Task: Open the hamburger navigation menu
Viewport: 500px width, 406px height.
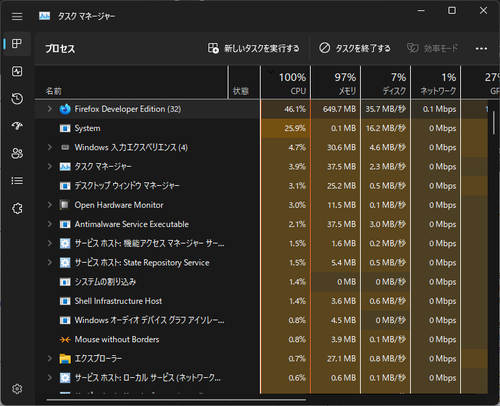Action: [17, 16]
